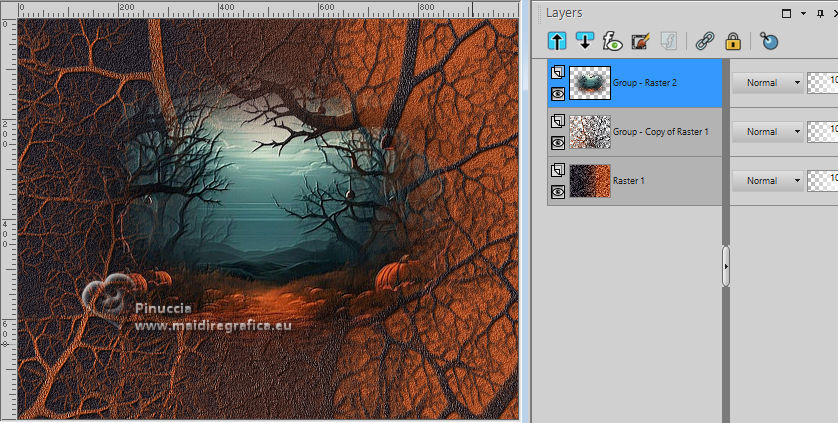Click the 'Raster 1' layer name
This screenshot has width=838, height=423.
(x=628, y=181)
